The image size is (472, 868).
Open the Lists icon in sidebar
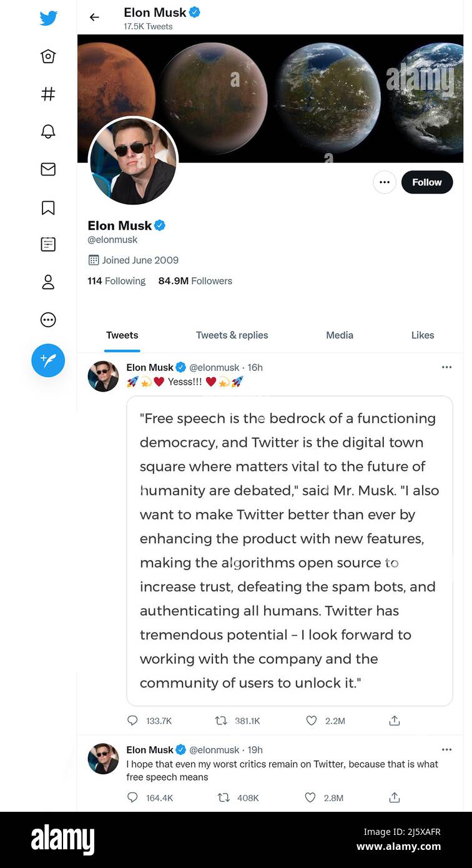[48, 244]
